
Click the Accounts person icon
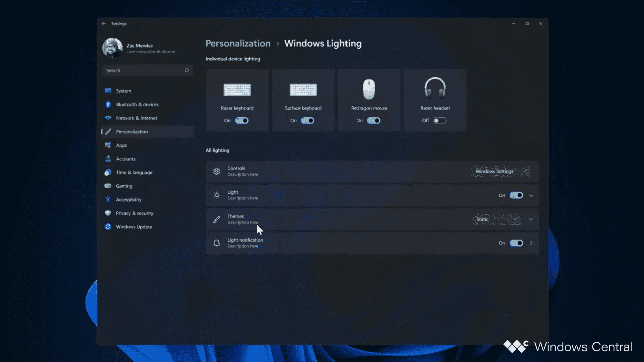[108, 159]
